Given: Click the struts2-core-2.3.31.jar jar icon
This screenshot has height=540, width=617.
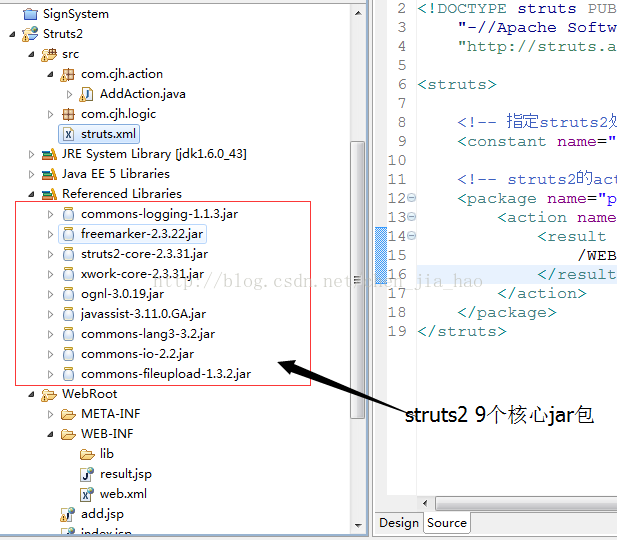Looking at the screenshot, I should point(68,254).
